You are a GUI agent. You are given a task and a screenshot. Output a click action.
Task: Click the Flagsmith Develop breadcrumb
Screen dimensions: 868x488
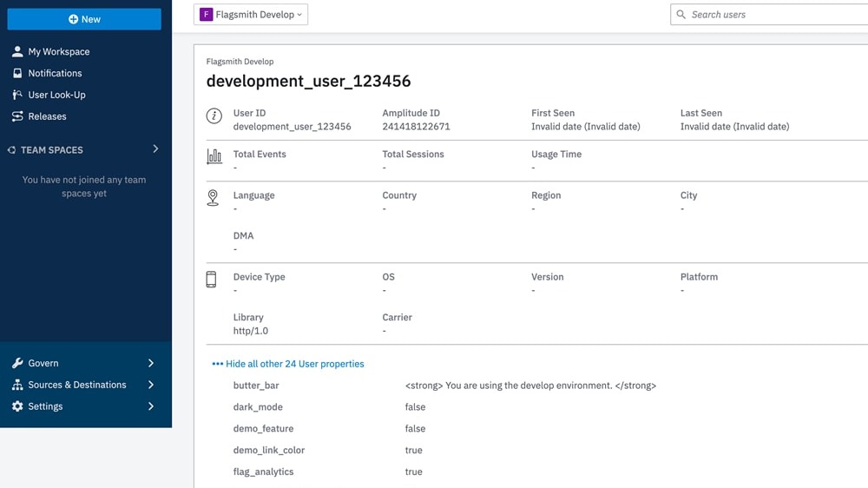click(x=240, y=62)
